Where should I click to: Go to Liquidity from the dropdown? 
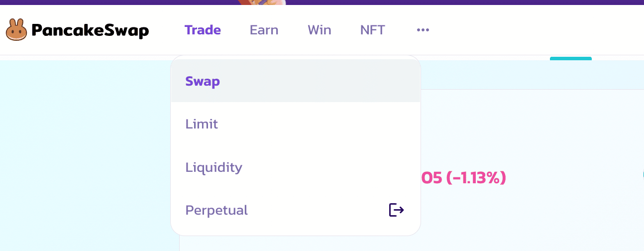coord(214,167)
